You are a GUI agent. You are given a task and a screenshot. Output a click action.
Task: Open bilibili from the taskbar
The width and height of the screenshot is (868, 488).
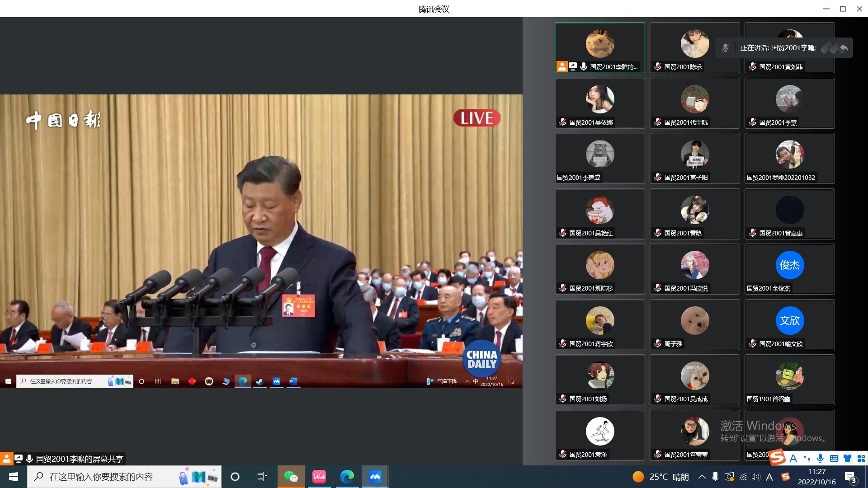point(319,477)
